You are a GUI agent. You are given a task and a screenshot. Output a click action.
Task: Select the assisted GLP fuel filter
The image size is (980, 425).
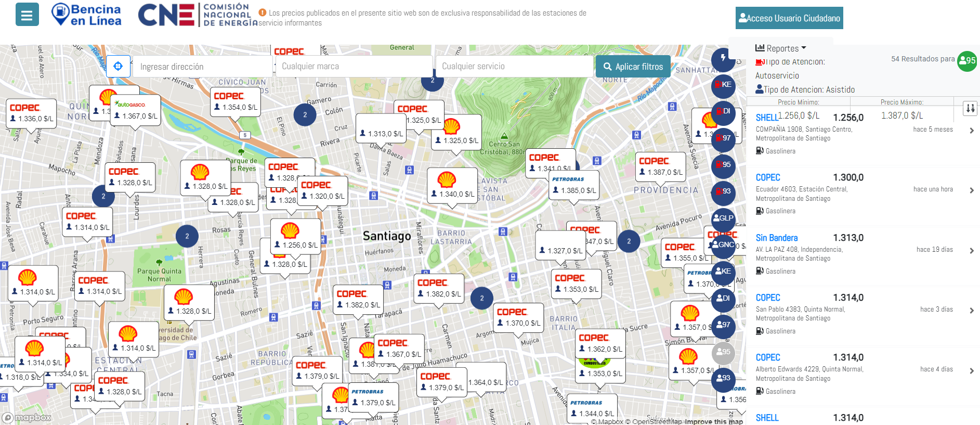[x=723, y=218]
